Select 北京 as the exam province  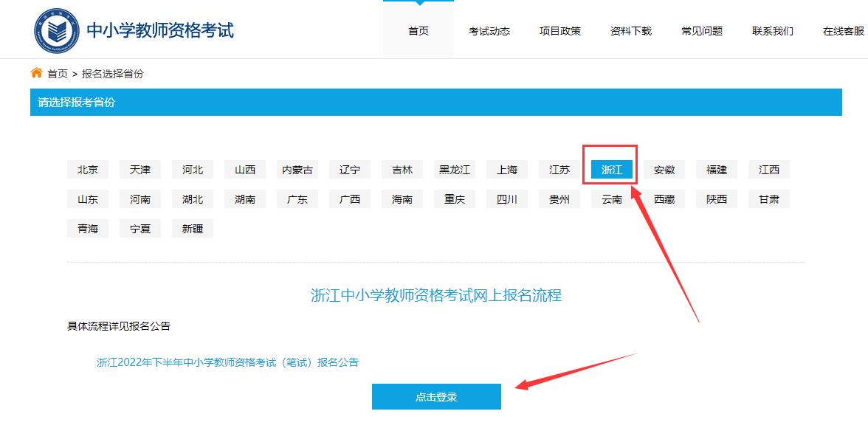(x=87, y=169)
